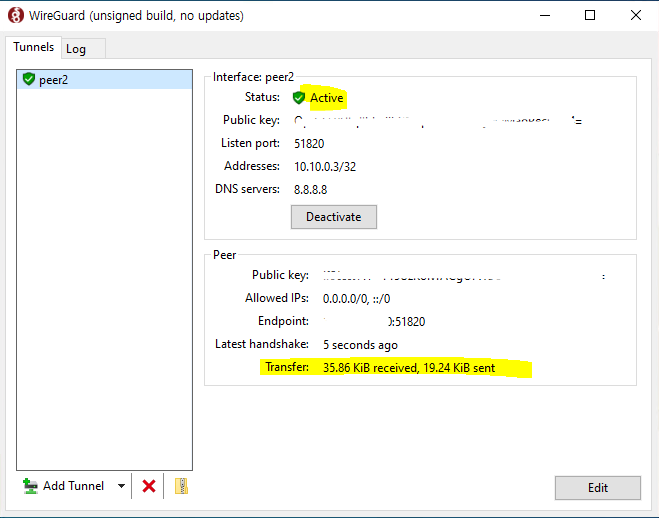Minimize the WireGuard window
Screen dimensions: 659x518
tap(545, 16)
